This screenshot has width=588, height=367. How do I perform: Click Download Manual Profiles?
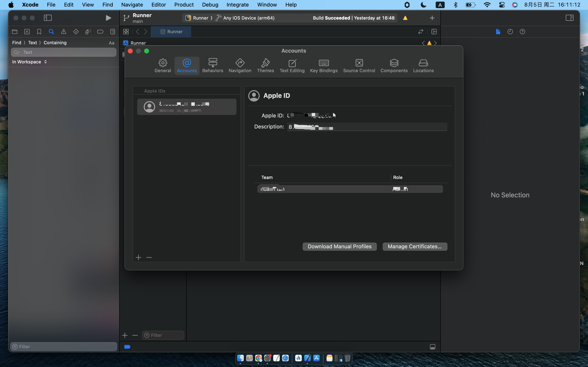tap(339, 246)
